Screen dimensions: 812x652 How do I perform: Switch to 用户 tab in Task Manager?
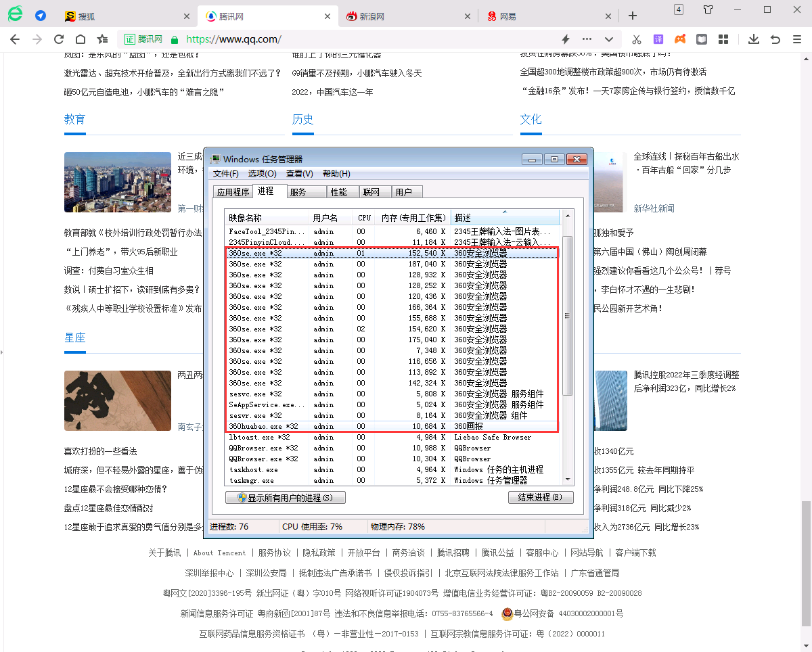coord(407,192)
